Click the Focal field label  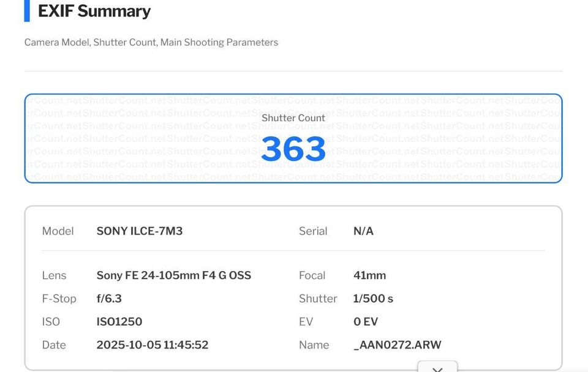312,275
